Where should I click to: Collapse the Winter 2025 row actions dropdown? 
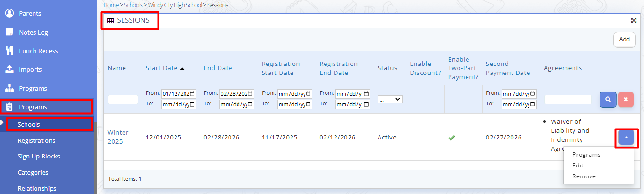coord(626,138)
